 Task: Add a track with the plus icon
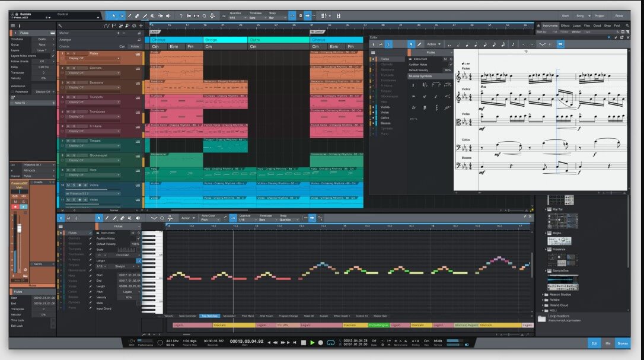[141, 26]
